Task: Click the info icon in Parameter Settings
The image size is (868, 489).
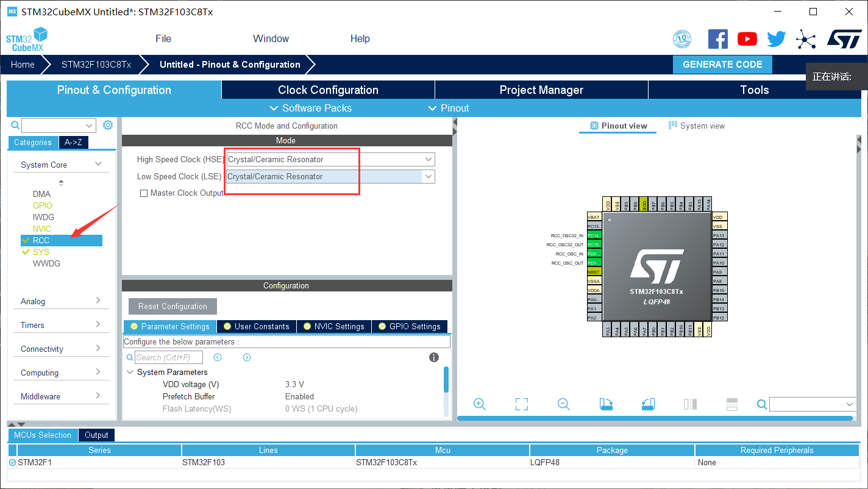Action: click(x=434, y=357)
